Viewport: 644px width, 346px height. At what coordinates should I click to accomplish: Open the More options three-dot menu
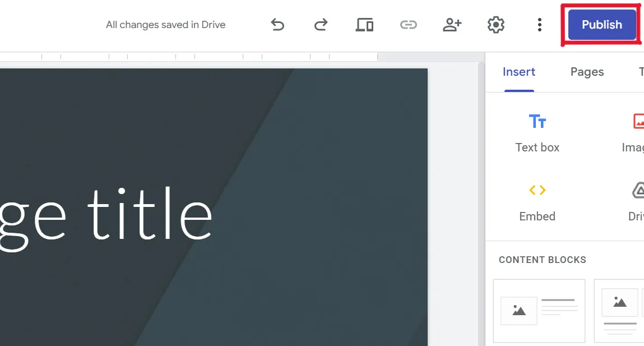[x=539, y=25]
